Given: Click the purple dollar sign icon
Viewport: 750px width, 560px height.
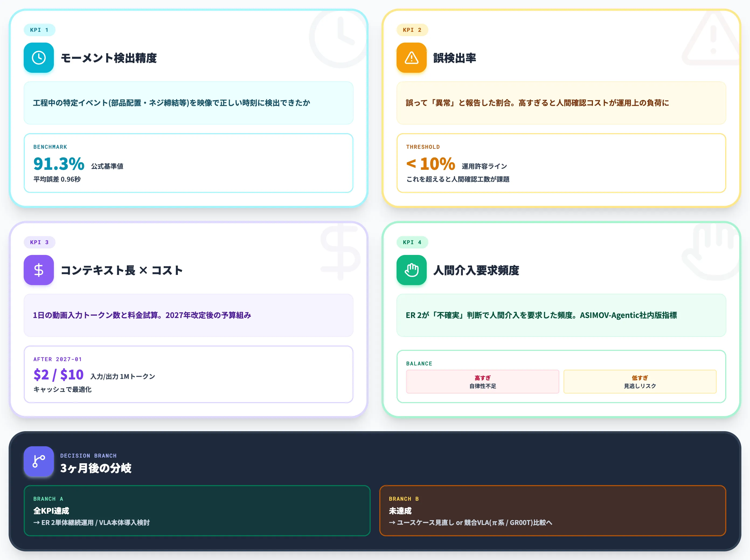Looking at the screenshot, I should 39,270.
